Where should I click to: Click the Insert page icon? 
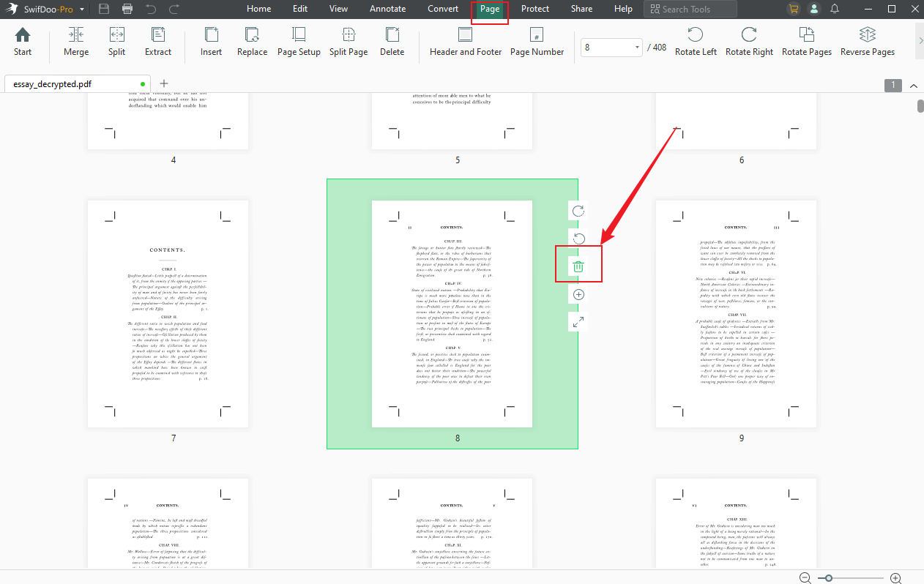pos(211,42)
